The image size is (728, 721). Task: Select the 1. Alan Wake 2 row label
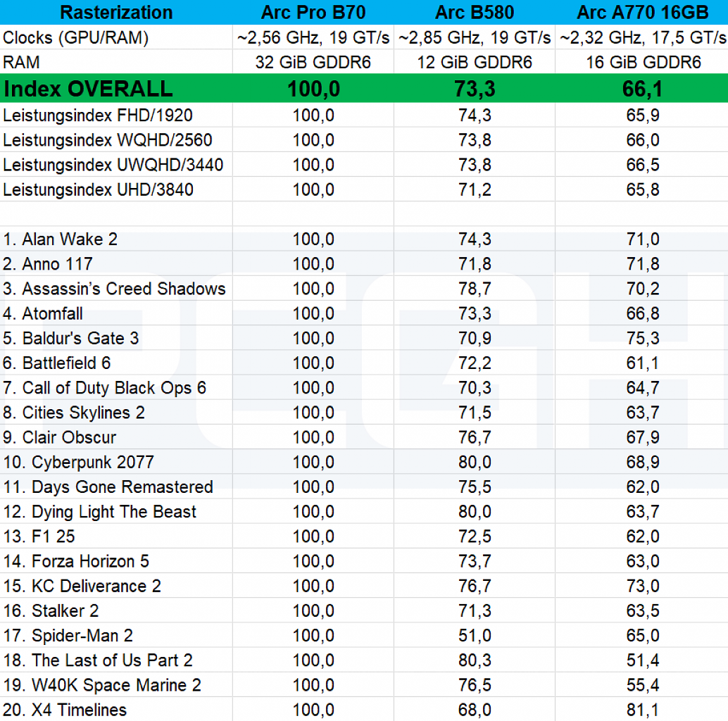pyautogui.click(x=60, y=239)
